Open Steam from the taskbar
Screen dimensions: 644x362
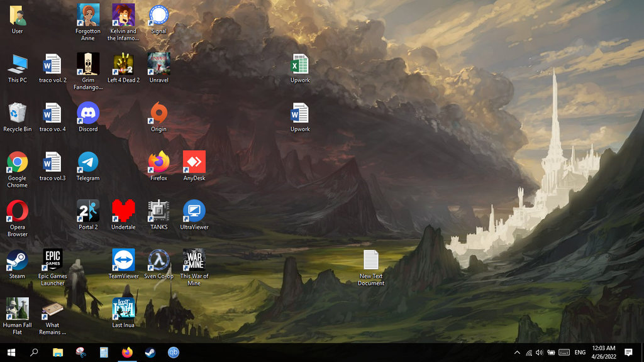[x=150, y=353]
